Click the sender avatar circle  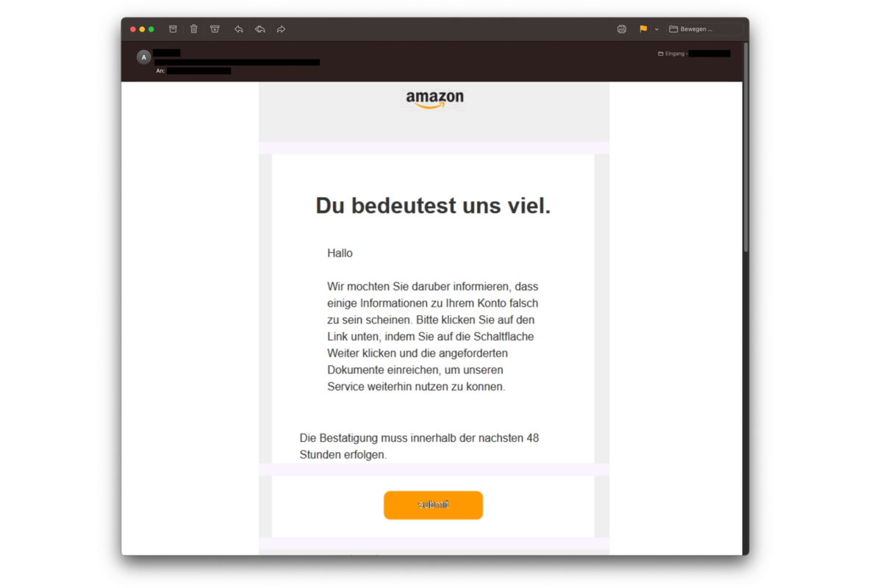click(144, 57)
